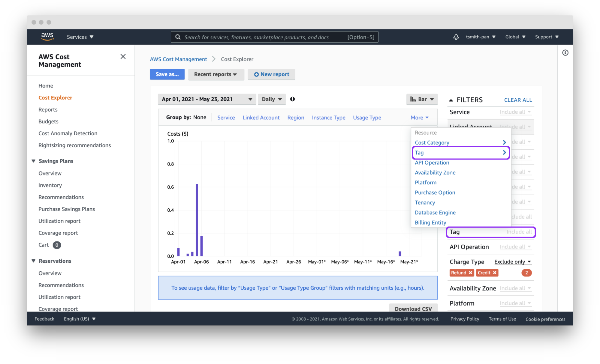Open the date range picker

207,99
